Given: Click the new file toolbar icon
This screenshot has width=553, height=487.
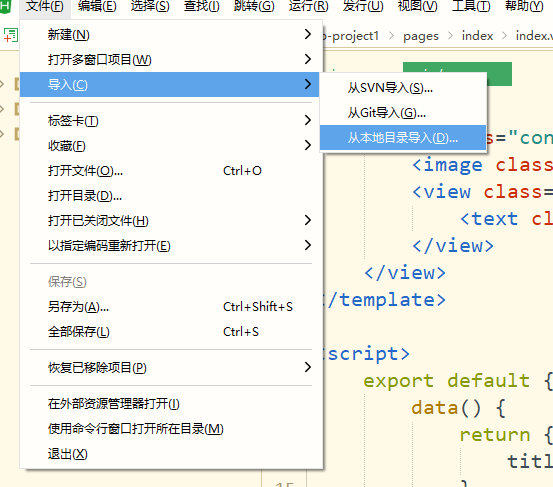Looking at the screenshot, I should click(x=11, y=35).
